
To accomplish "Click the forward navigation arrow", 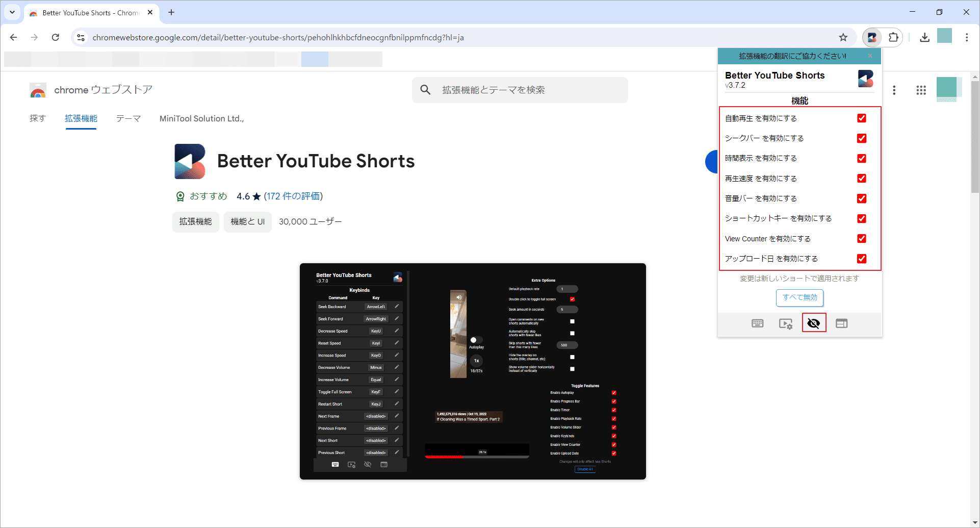I will click(34, 37).
